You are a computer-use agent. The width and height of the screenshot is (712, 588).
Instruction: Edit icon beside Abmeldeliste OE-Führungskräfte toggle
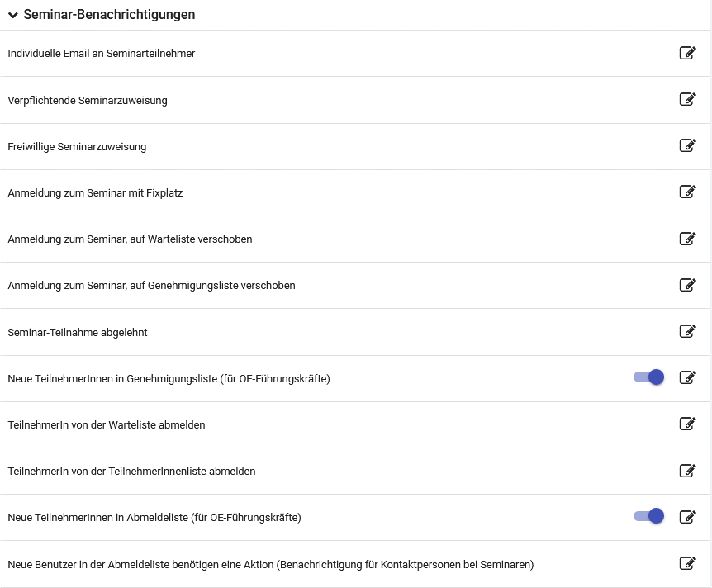(x=687, y=517)
